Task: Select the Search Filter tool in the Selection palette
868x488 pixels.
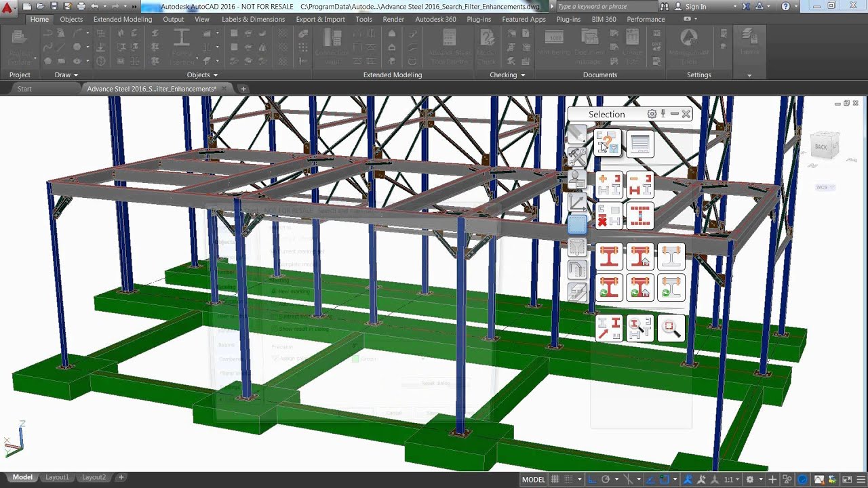Action: tap(608, 142)
